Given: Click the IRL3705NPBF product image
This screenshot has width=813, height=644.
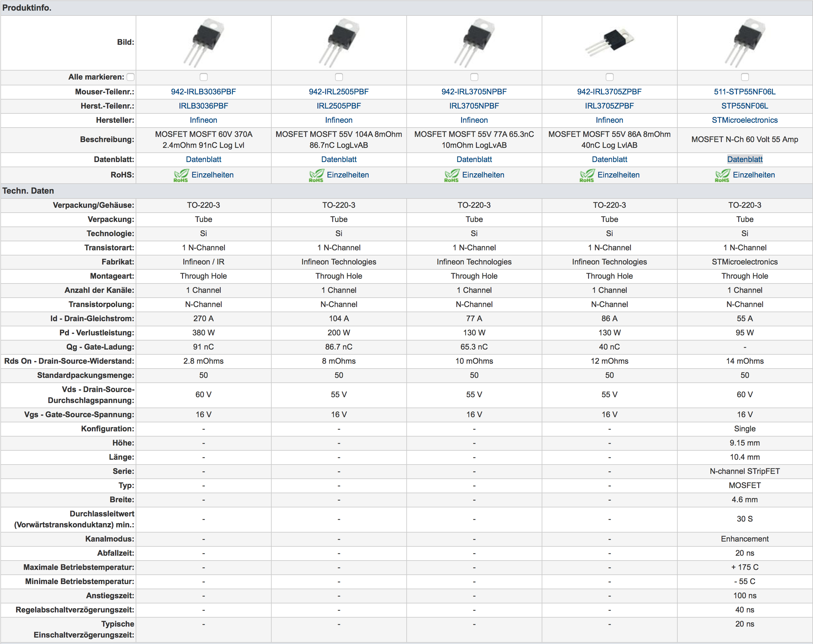Looking at the screenshot, I should [x=474, y=43].
